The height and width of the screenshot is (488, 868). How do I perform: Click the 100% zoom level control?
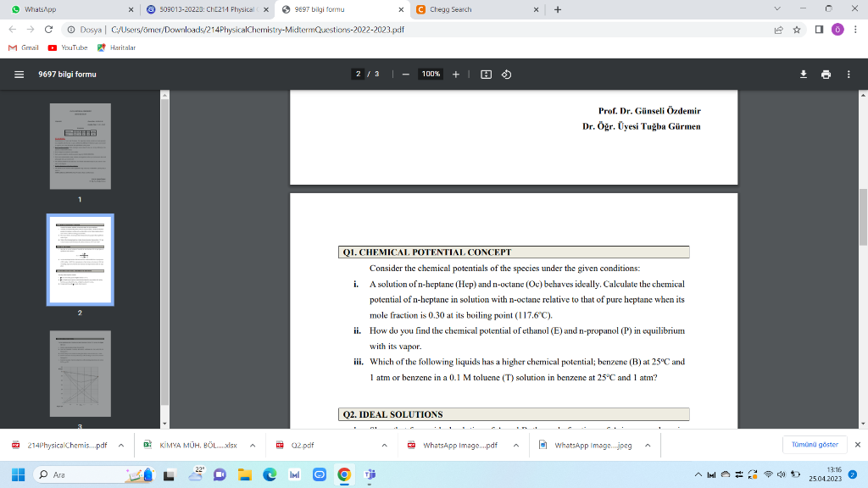pos(431,74)
